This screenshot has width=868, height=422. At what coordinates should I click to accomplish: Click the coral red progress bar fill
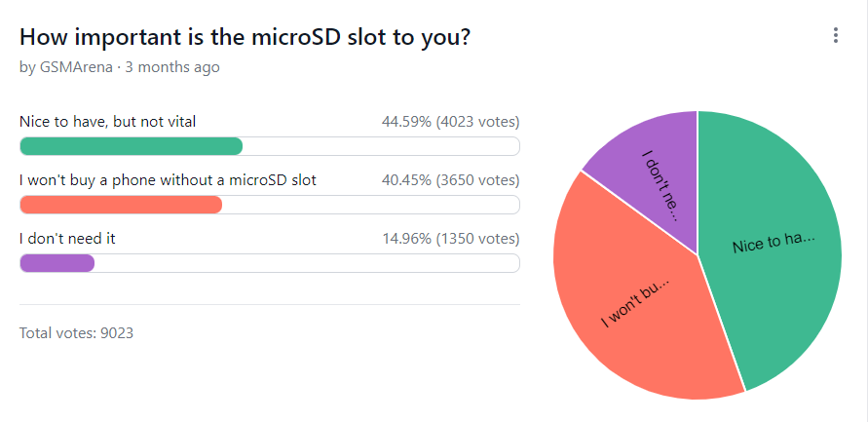coord(121,205)
